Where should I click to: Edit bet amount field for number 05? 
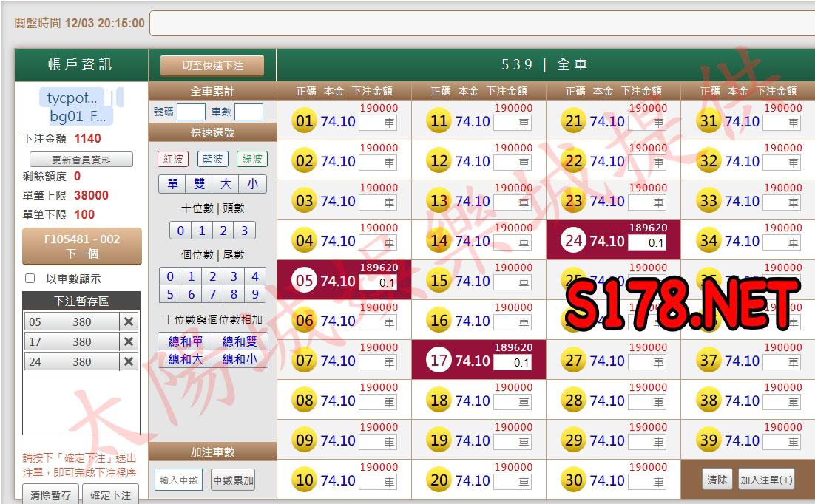[x=378, y=282]
